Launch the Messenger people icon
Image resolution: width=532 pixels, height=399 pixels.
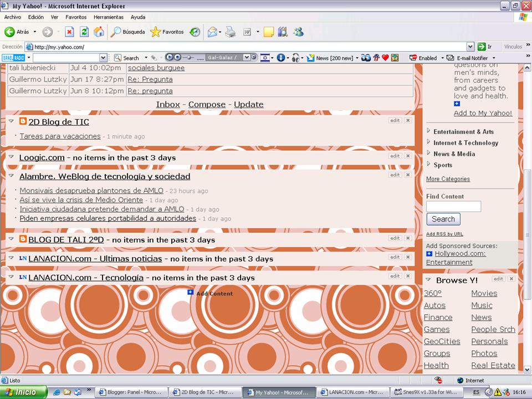pos(299,32)
